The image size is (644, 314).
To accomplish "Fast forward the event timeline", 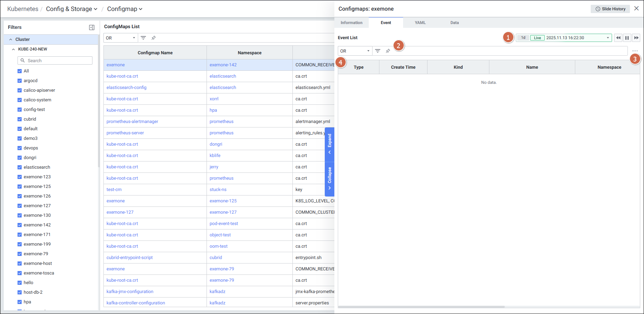I will pyautogui.click(x=636, y=38).
